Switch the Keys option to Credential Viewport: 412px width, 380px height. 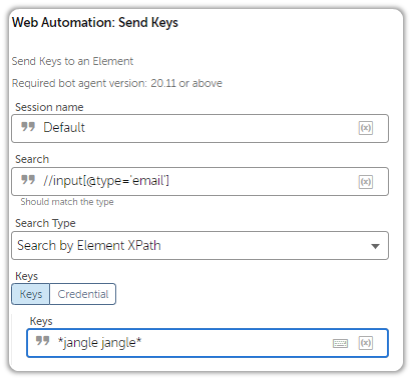coord(83,294)
